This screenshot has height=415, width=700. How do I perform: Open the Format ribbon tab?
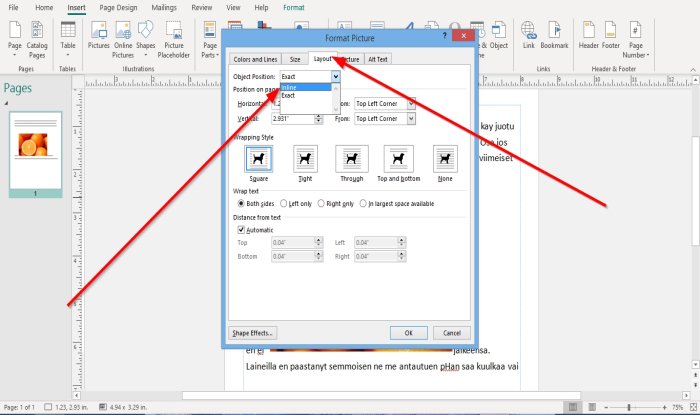(x=294, y=8)
